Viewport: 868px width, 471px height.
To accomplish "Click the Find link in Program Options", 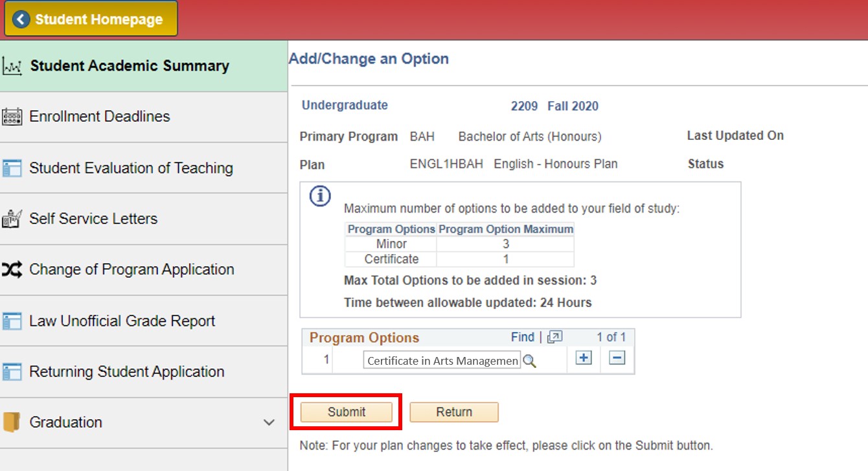I will click(x=522, y=337).
